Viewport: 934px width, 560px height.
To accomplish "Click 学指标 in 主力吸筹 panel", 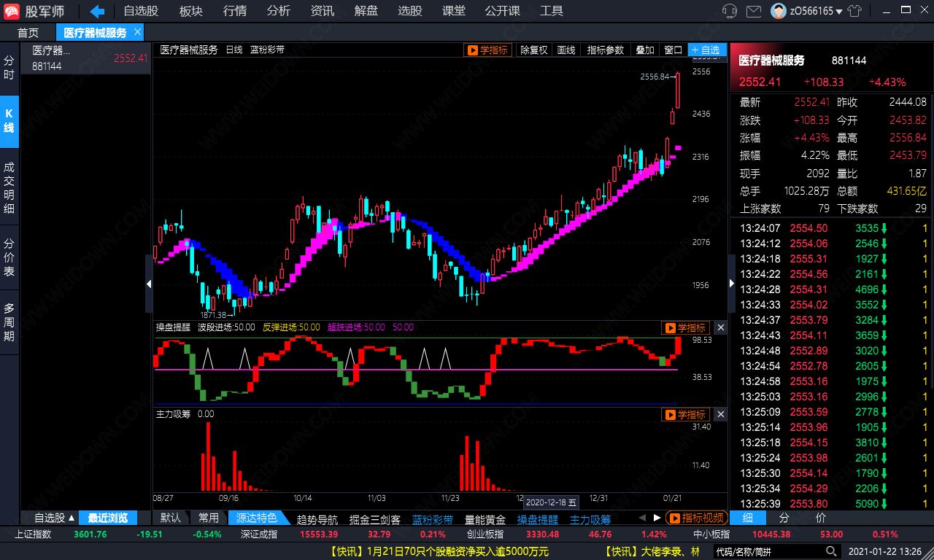I will (684, 415).
